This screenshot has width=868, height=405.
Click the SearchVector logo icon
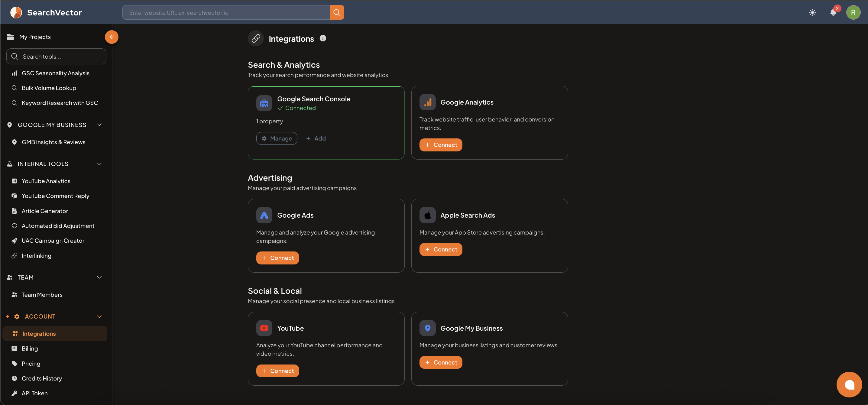pos(16,12)
